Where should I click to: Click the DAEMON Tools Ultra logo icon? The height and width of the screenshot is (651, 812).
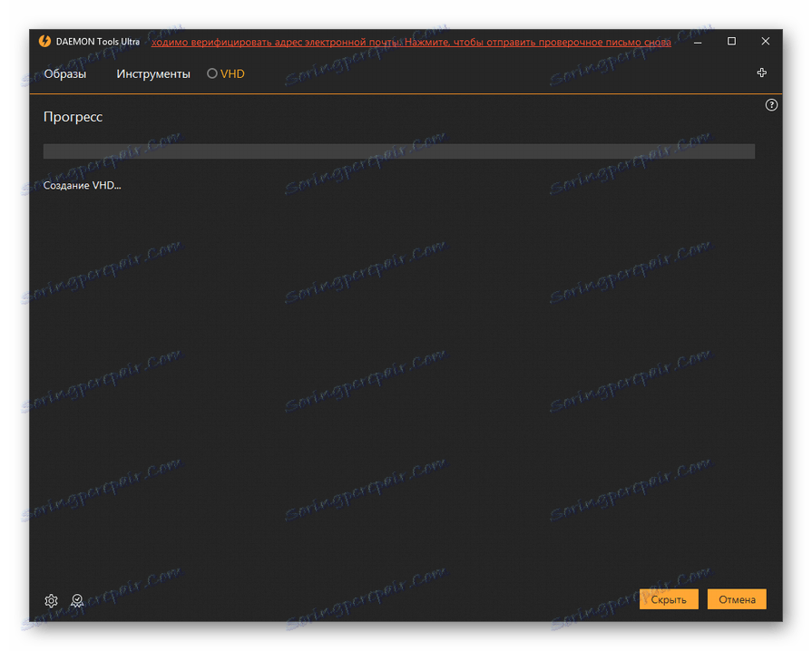(x=45, y=42)
